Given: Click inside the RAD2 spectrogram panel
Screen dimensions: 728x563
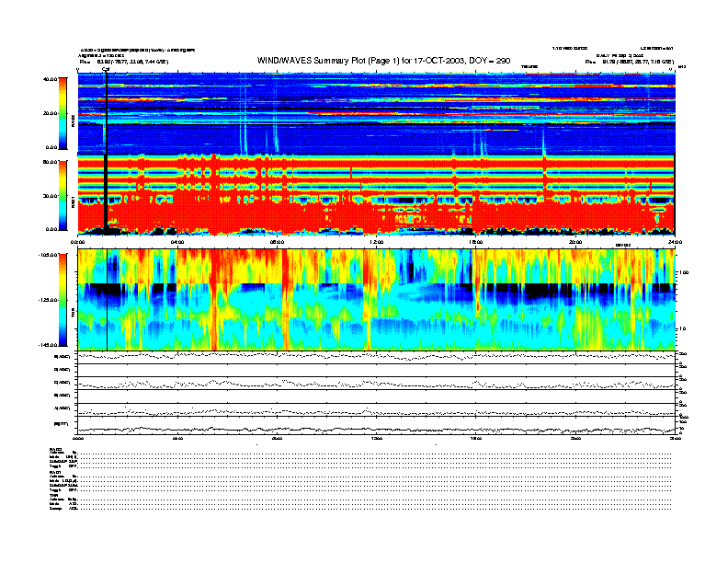Looking at the screenshot, I should point(376,113).
